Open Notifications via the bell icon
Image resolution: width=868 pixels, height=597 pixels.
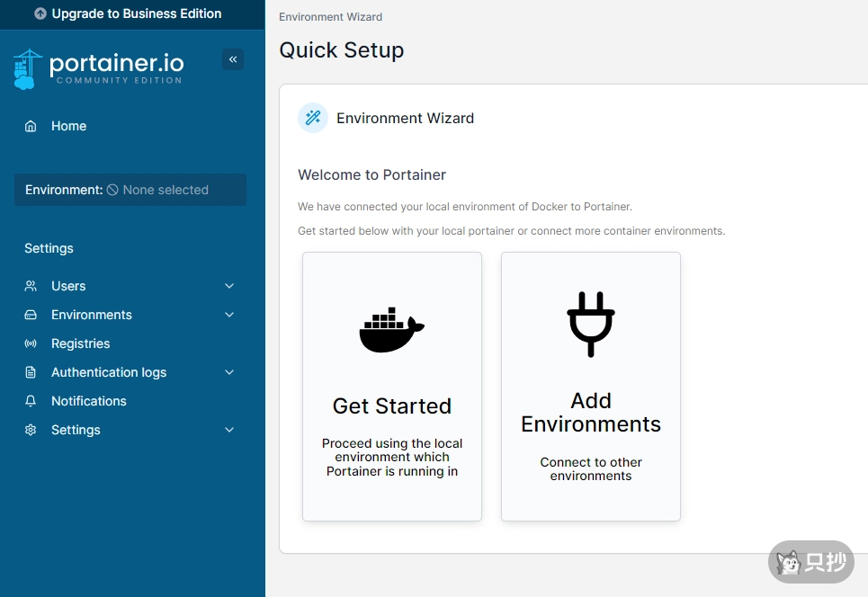point(31,401)
